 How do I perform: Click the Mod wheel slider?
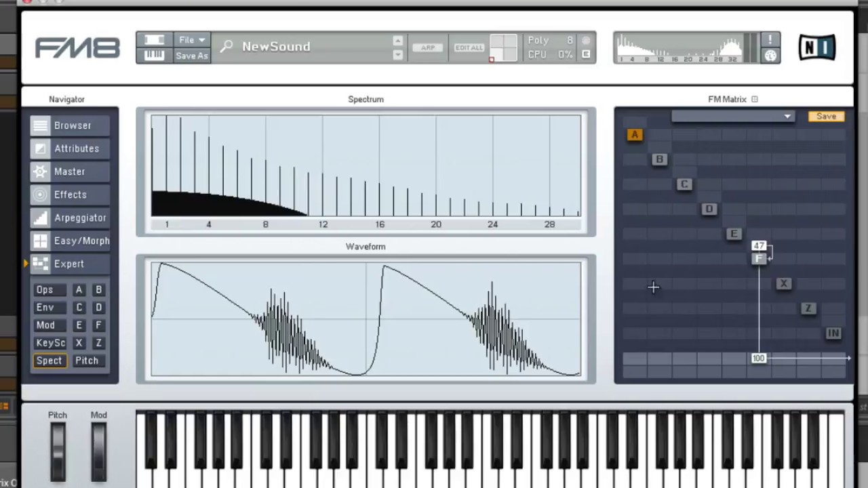click(x=98, y=451)
